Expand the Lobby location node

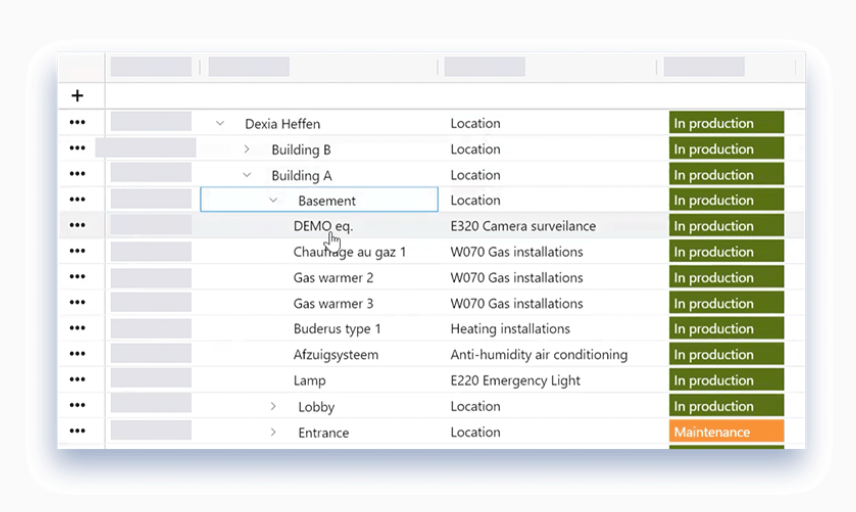[x=273, y=407]
